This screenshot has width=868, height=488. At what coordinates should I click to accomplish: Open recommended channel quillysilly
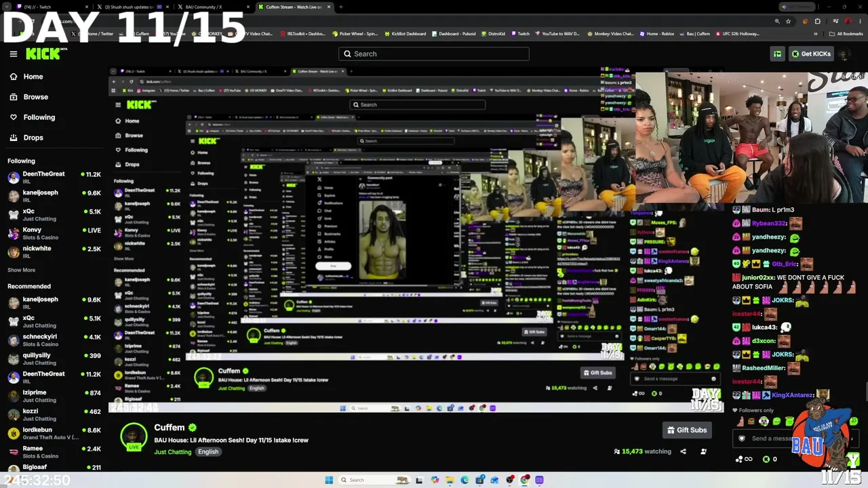pos(54,359)
